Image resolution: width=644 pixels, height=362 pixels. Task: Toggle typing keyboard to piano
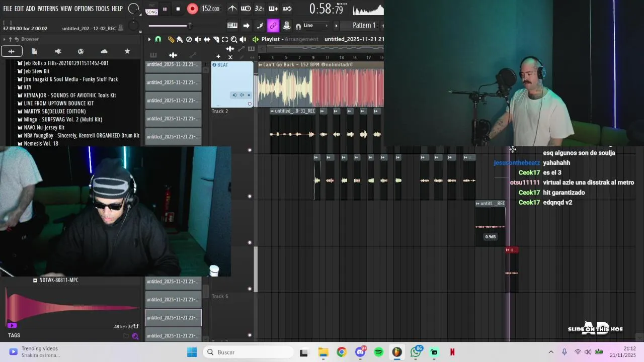(232, 26)
